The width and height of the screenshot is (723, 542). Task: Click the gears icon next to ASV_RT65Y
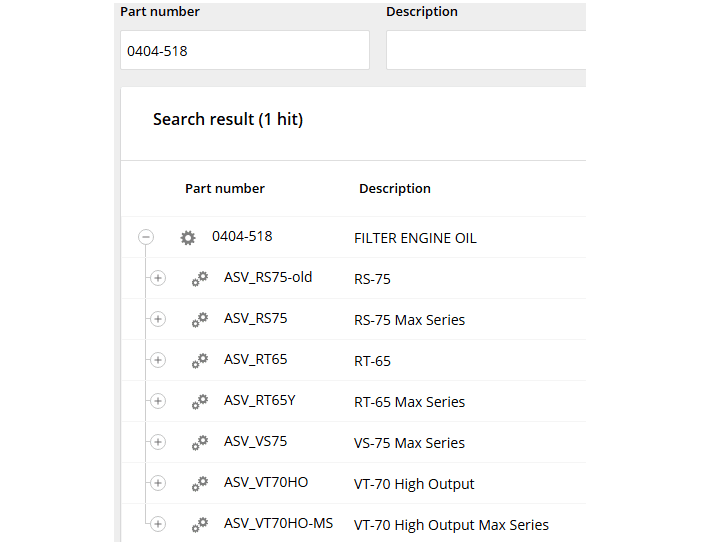coord(200,401)
